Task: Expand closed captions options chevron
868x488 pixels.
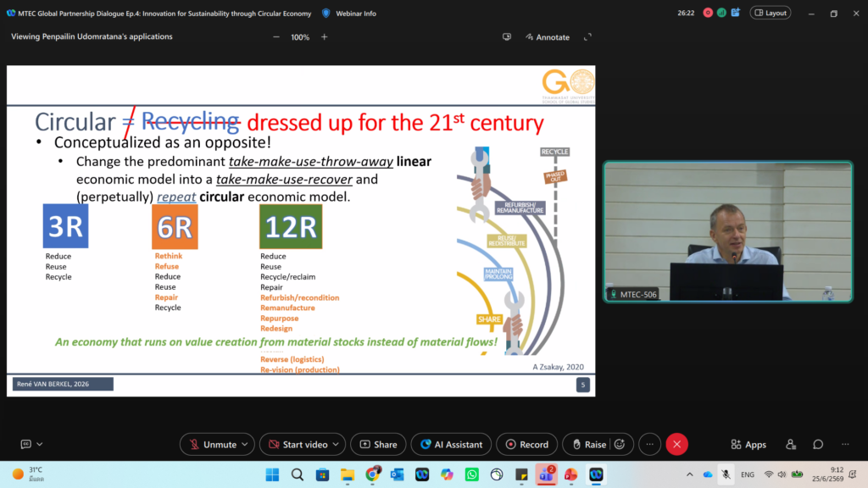Action: [40, 444]
